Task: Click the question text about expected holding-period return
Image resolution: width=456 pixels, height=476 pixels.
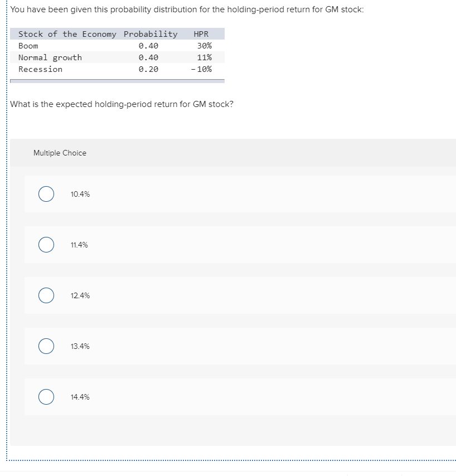Action: [123, 104]
